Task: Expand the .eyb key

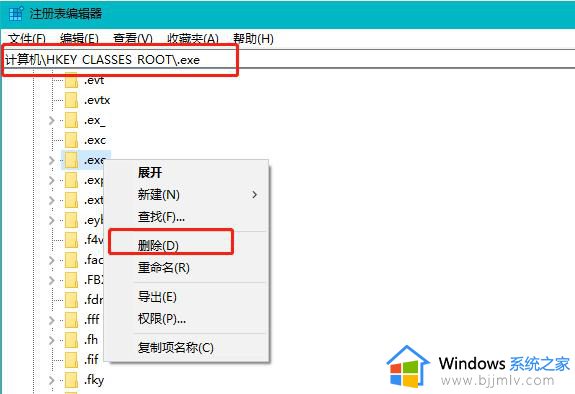Action: [52, 220]
